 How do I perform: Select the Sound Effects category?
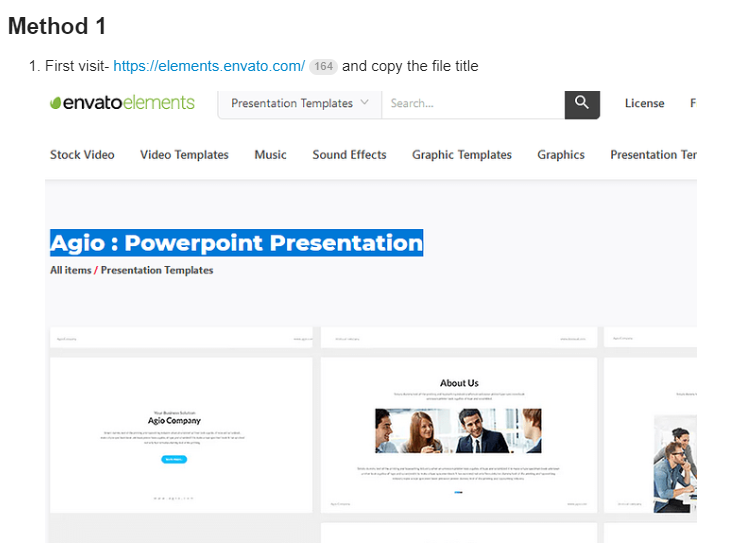[349, 155]
